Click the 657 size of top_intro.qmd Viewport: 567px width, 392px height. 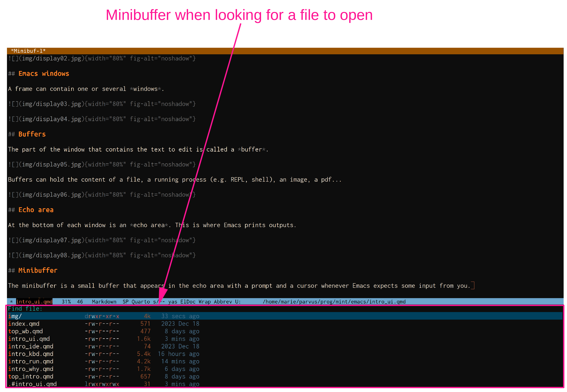point(145,376)
